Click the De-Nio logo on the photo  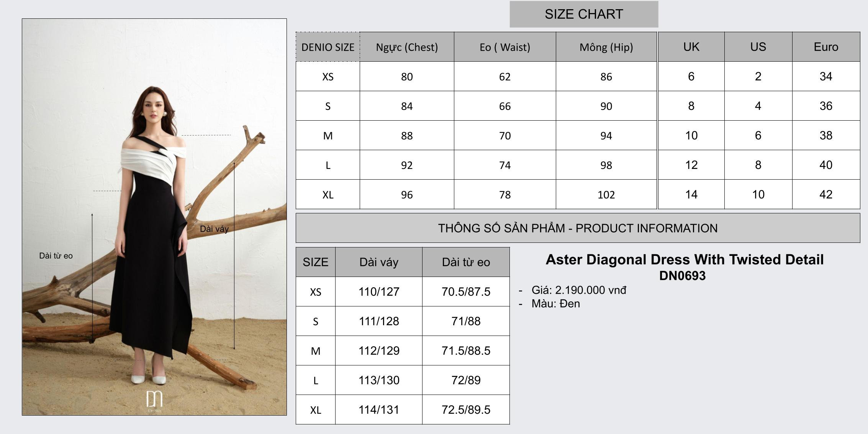(x=154, y=400)
